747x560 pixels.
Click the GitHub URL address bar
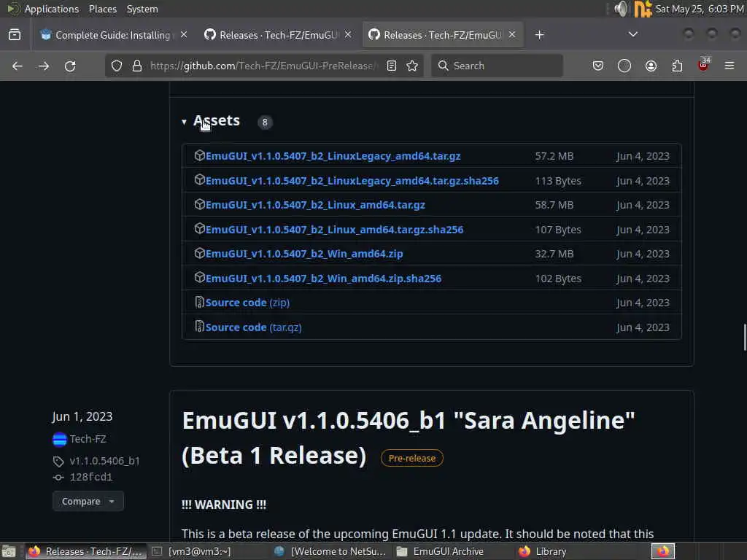coord(262,66)
